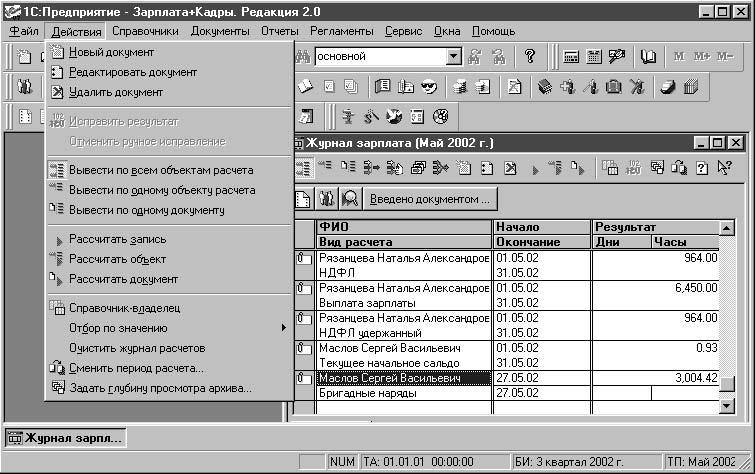Open the Регламенты menu
The image size is (755, 474).
[x=341, y=31]
